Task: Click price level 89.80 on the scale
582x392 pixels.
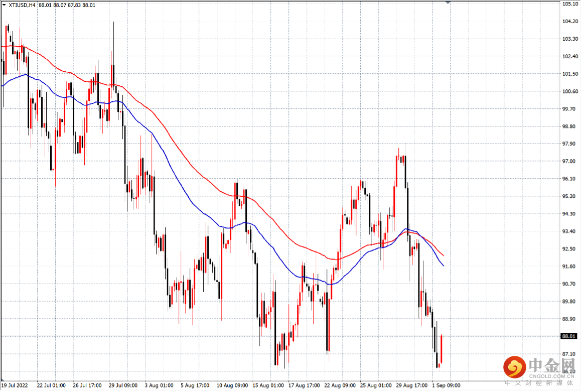Action: 570,302
